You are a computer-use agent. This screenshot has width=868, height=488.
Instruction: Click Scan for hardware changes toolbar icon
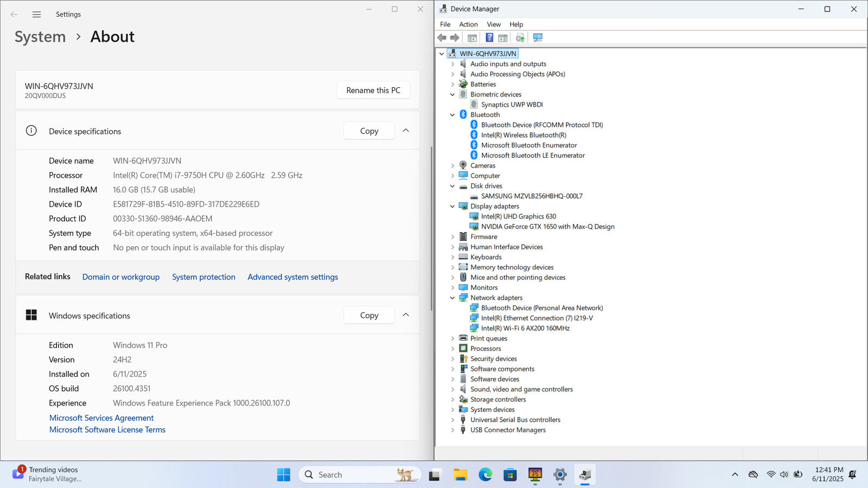pos(538,37)
